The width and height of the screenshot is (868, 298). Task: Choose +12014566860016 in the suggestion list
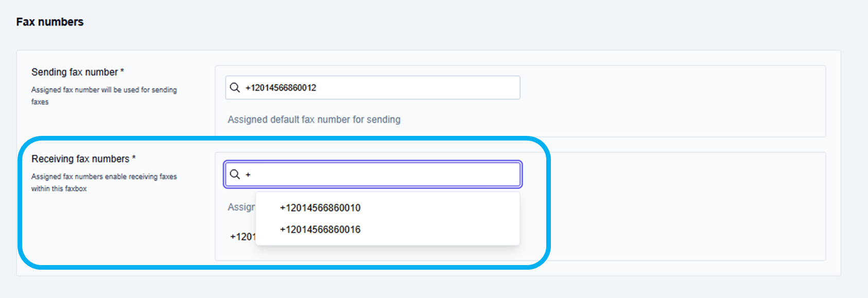click(x=320, y=230)
